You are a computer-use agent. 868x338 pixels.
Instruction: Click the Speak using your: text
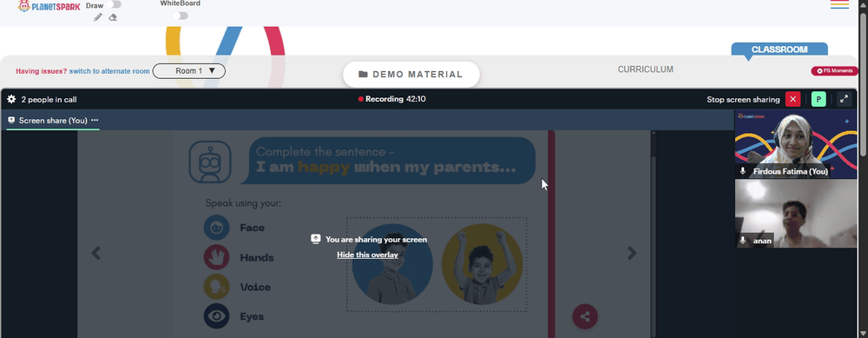243,203
